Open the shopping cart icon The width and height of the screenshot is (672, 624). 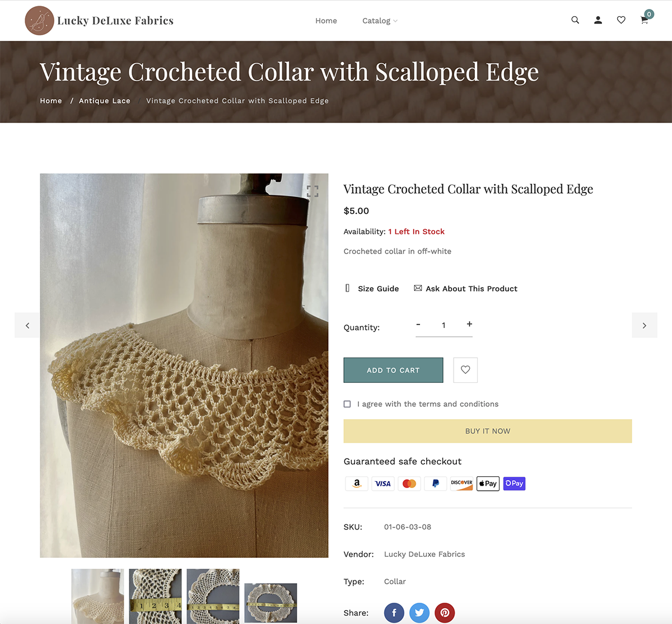645,20
